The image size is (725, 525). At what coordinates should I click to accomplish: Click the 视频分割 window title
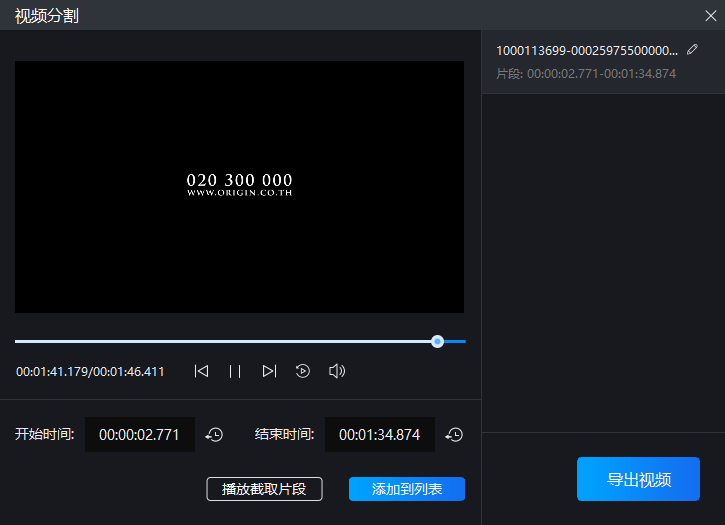47,16
